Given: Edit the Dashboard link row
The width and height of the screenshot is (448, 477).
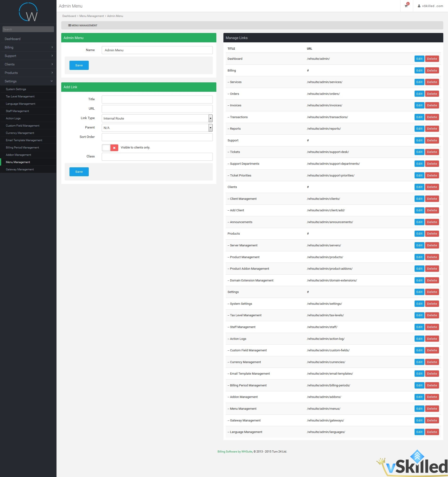Looking at the screenshot, I should tap(420, 59).
